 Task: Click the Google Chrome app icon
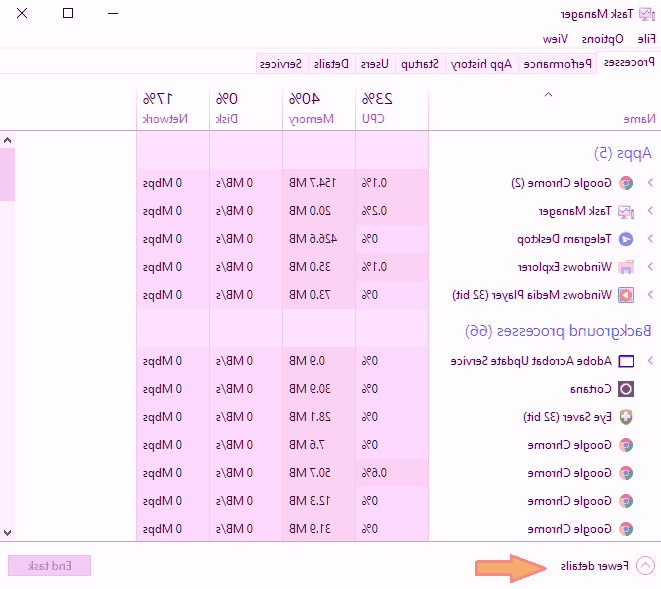626,183
